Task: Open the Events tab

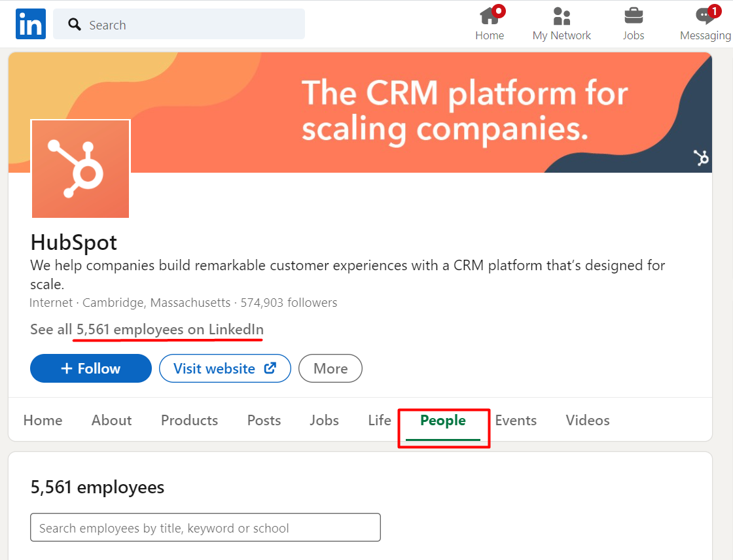Action: (516, 420)
